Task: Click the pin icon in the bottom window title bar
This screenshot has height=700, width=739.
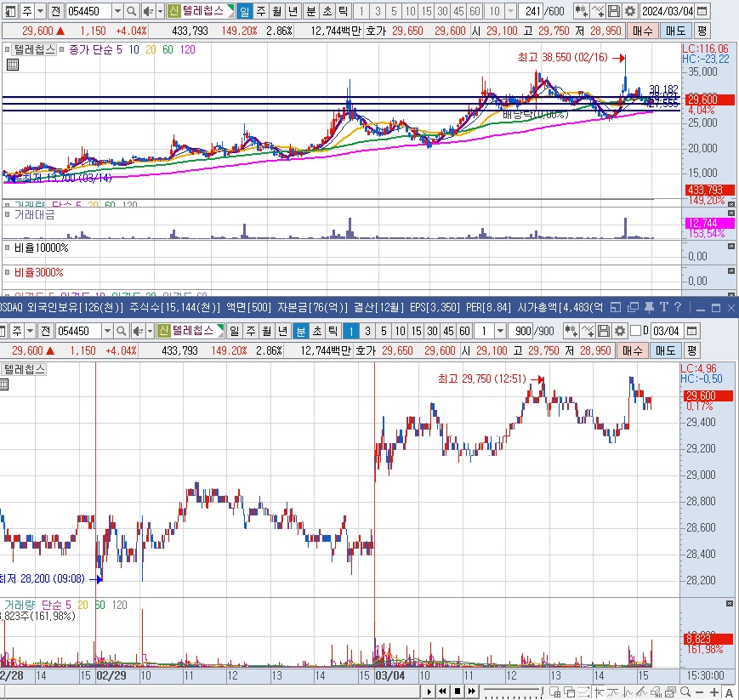Action: [x=649, y=307]
